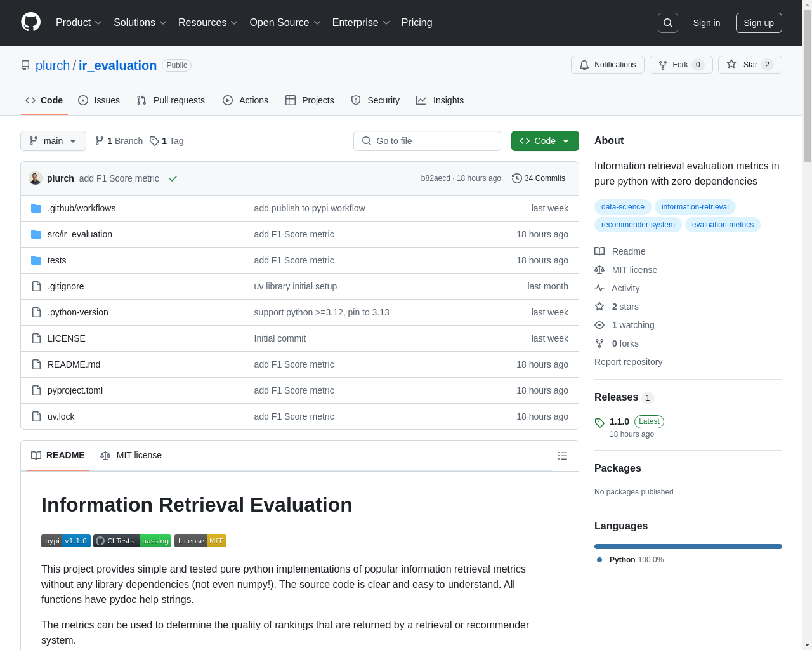Click the .github/workflows folder icon
This screenshot has width=812, height=650.
tap(36, 208)
